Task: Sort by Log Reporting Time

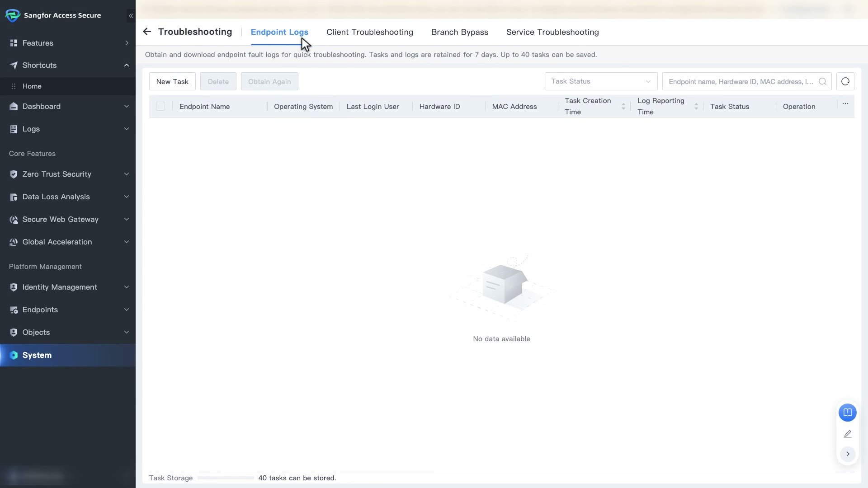Action: point(696,106)
